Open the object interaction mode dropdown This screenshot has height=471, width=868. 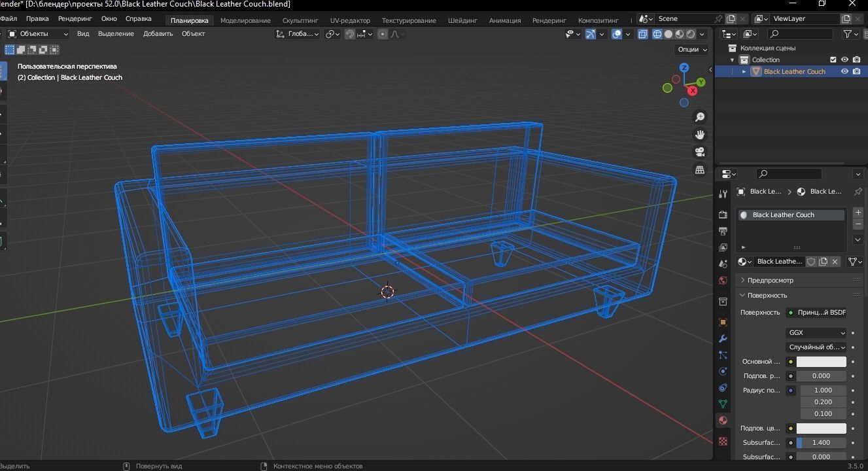38,34
